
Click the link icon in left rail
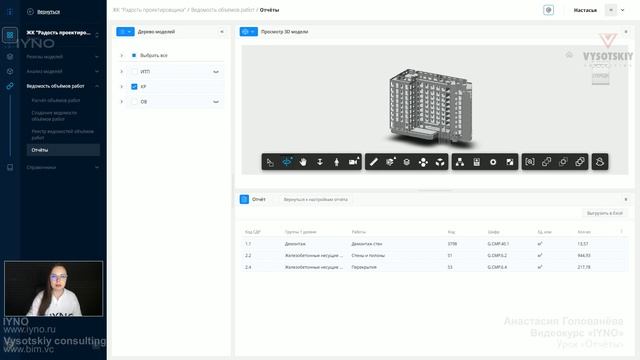(x=10, y=86)
